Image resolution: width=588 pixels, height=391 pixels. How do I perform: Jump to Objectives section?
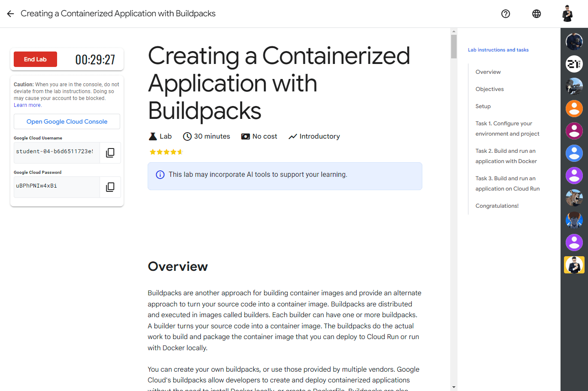490,89
